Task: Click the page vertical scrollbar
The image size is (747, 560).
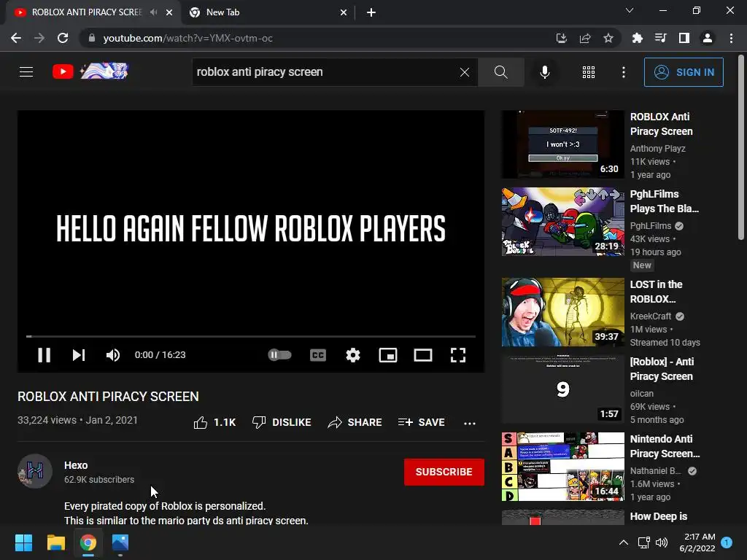Action: [x=741, y=147]
